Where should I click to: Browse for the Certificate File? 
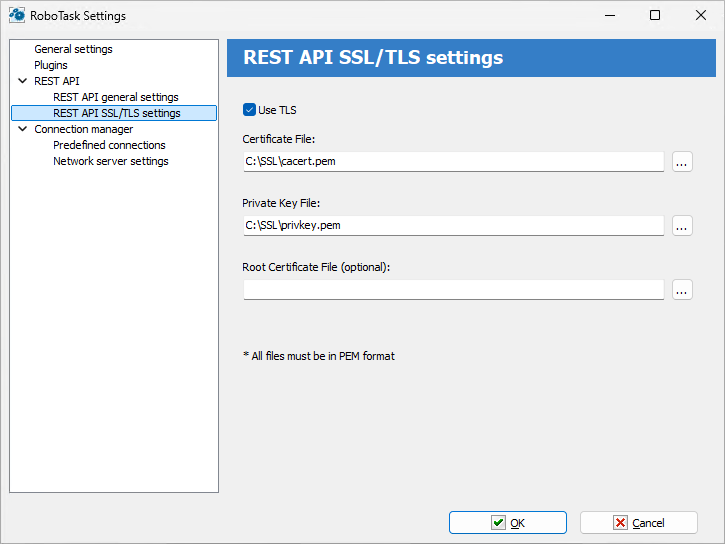(682, 162)
